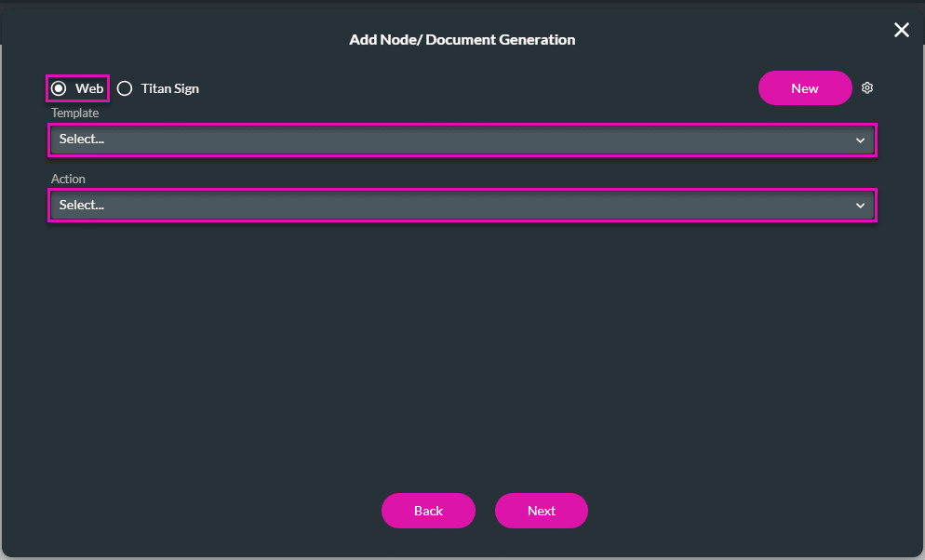The width and height of the screenshot is (925, 560).
Task: Click the gear icon beside New
Action: 867,87
